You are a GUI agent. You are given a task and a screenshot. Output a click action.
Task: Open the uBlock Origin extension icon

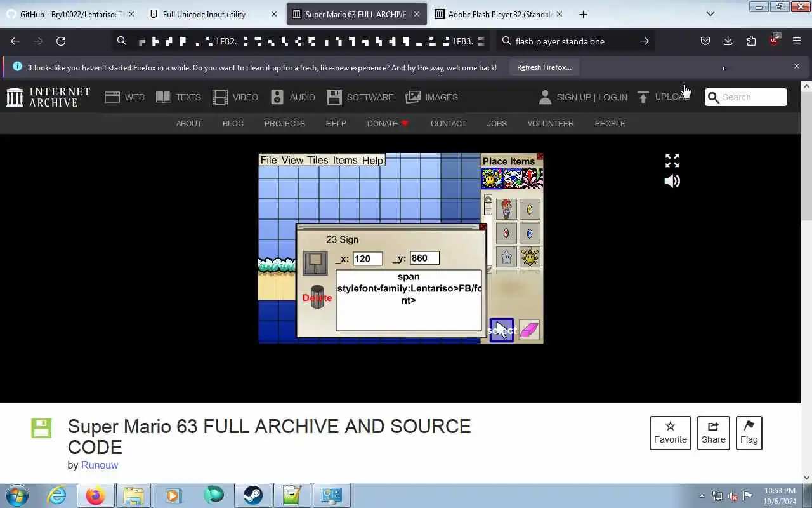(x=774, y=40)
